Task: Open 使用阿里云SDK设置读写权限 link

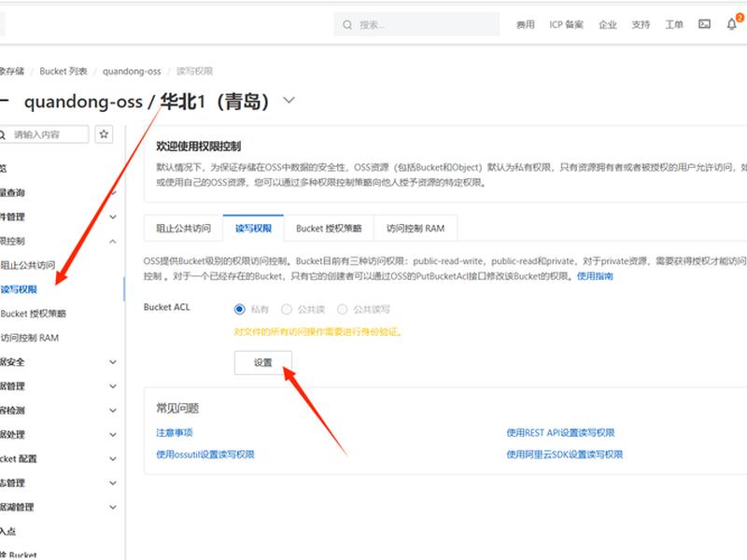Action: pos(565,455)
